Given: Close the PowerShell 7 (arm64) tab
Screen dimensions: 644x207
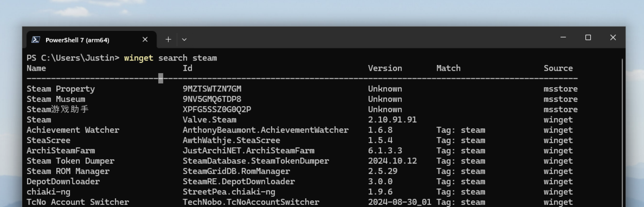Looking at the screenshot, I should (x=145, y=40).
